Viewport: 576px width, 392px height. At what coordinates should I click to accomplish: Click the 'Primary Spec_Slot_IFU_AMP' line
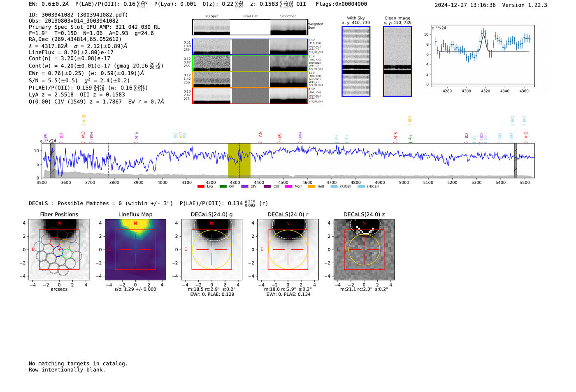(94, 27)
